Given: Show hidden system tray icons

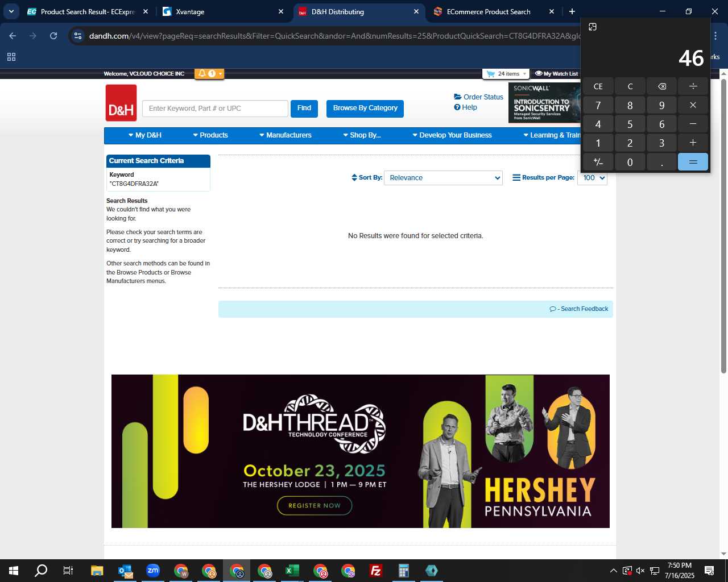Looking at the screenshot, I should (x=613, y=571).
